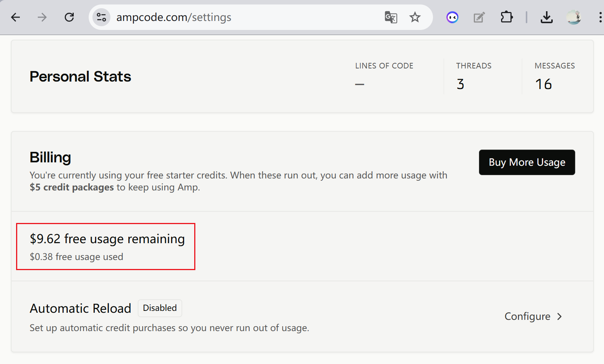Open the AI assistant extension icon
The width and height of the screenshot is (604, 364).
tap(452, 17)
